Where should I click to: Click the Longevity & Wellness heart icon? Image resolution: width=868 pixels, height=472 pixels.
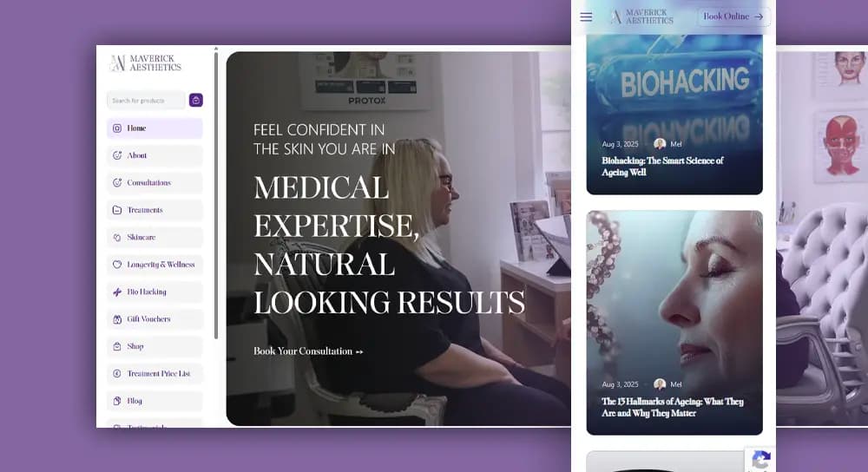117,265
